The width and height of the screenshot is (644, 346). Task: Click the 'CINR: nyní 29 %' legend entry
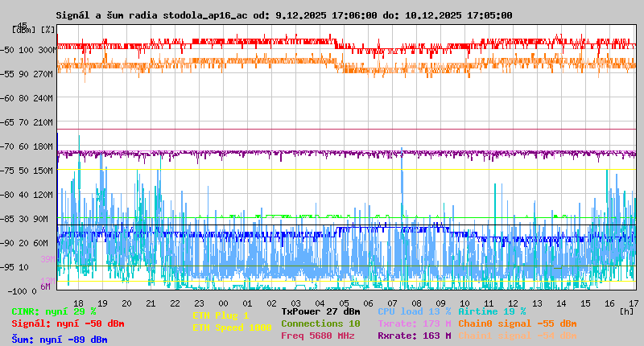[54, 311]
